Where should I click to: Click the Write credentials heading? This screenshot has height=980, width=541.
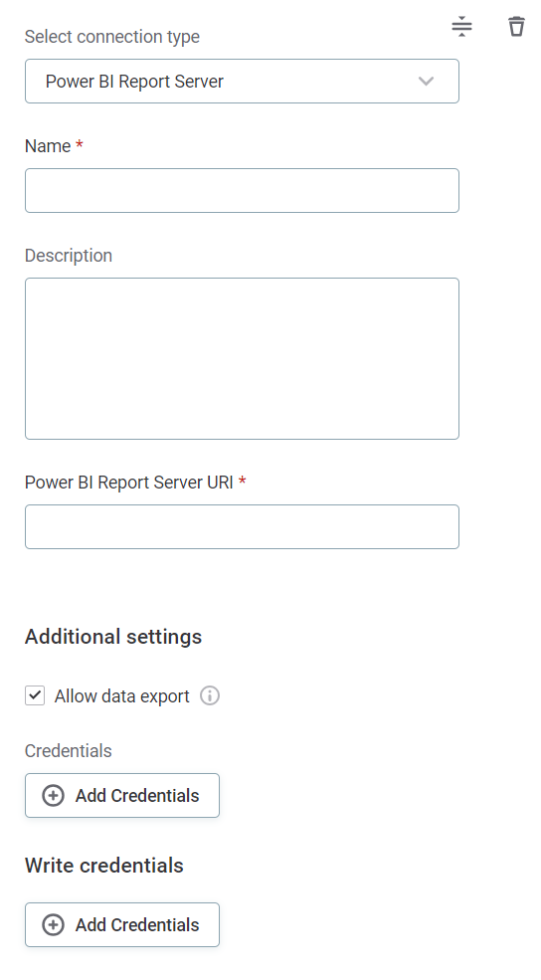(104, 866)
